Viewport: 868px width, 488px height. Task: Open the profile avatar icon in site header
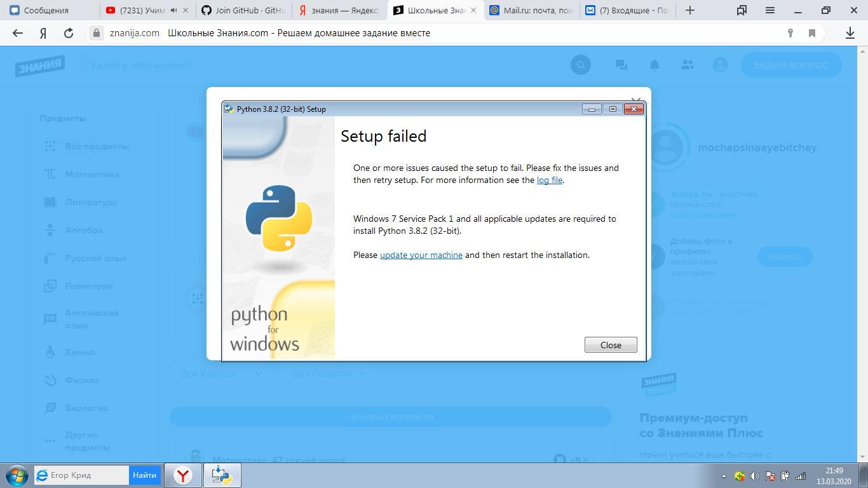[721, 65]
